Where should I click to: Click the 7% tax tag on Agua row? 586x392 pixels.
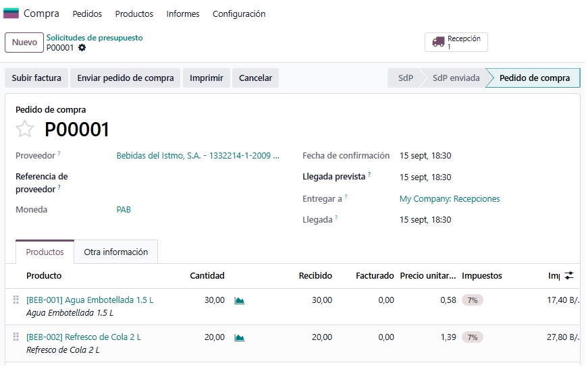(x=473, y=300)
